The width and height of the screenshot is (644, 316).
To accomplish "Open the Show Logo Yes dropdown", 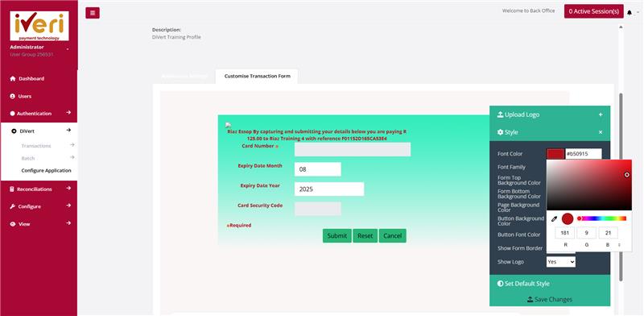I will pyautogui.click(x=560, y=262).
